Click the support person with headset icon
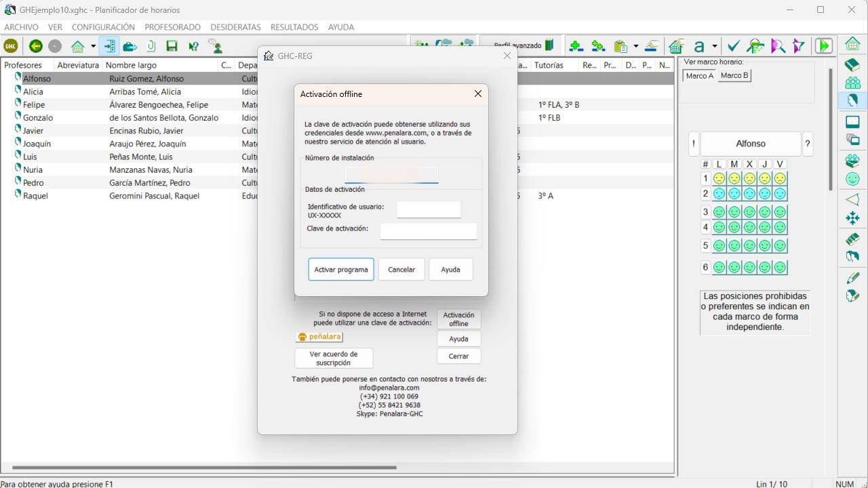868x488 pixels. pos(216,46)
